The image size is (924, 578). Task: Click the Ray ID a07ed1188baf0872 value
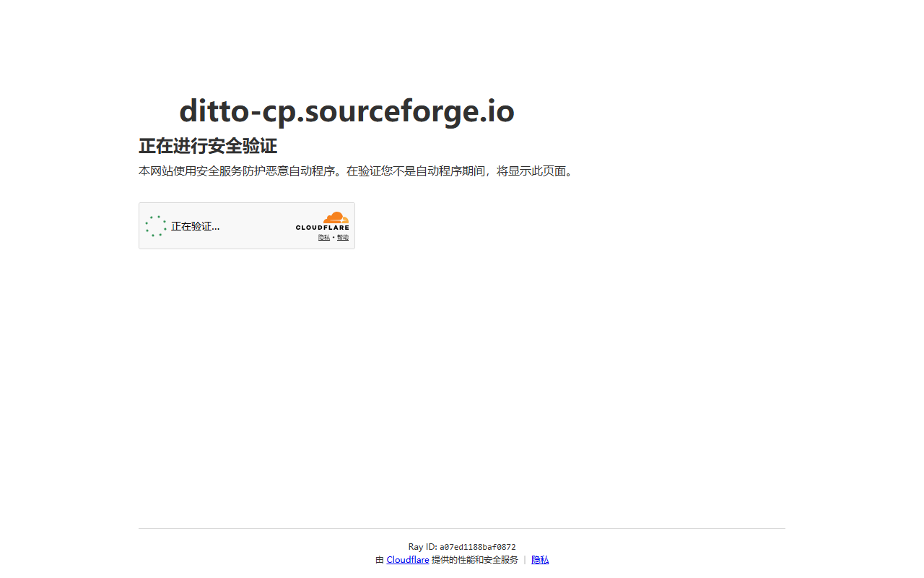click(478, 548)
